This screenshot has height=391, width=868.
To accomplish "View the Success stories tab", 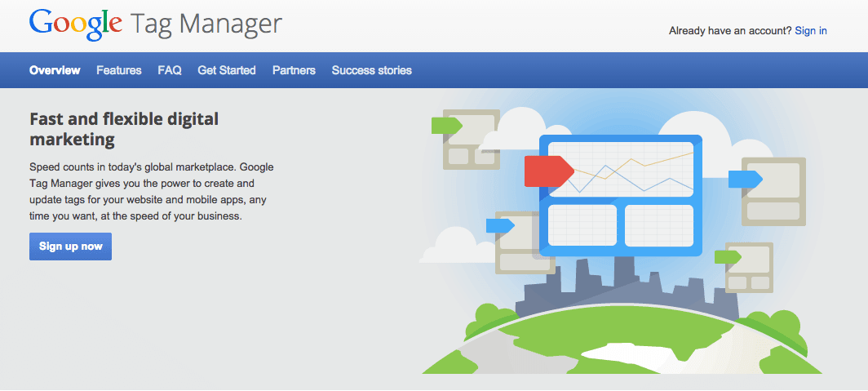I will [x=371, y=70].
